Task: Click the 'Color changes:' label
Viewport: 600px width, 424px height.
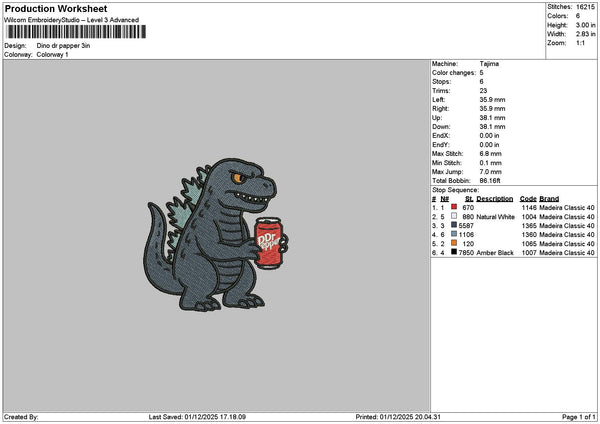Action: [x=454, y=73]
